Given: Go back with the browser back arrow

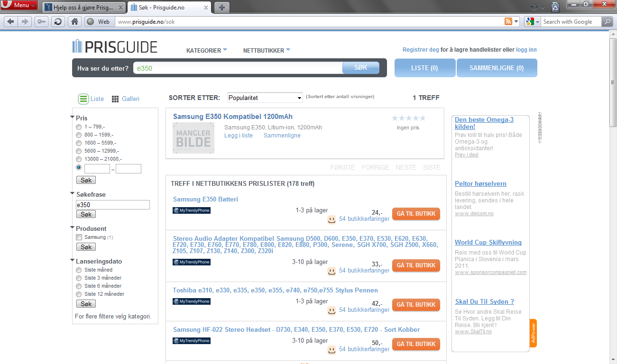Looking at the screenshot, I should tap(11, 21).
